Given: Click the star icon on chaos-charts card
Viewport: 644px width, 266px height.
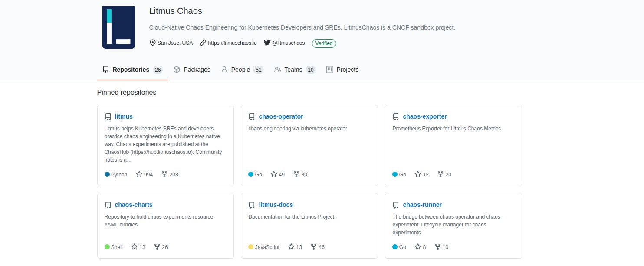Looking at the screenshot, I should [x=135, y=247].
